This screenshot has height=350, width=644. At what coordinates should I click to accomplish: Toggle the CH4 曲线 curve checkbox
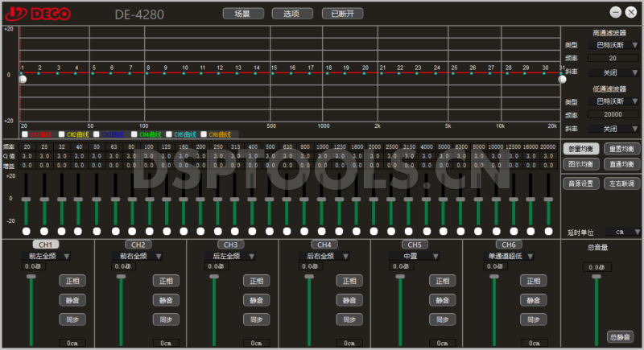click(133, 134)
